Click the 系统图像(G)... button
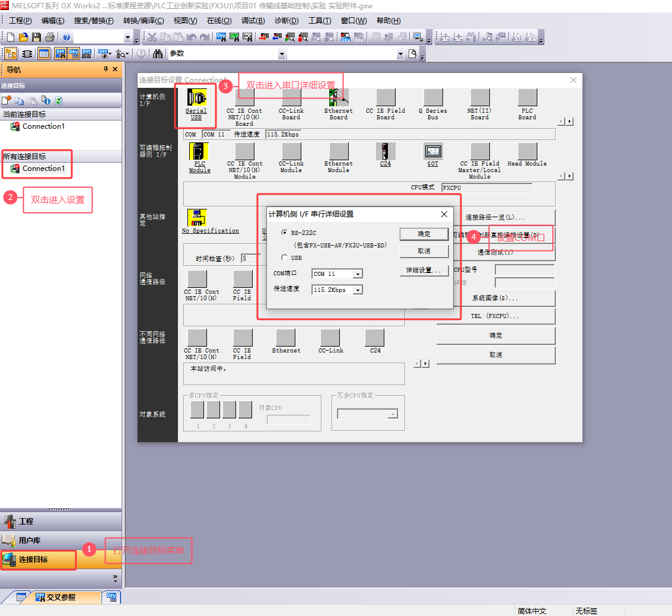The height and width of the screenshot is (616, 672). click(495, 298)
